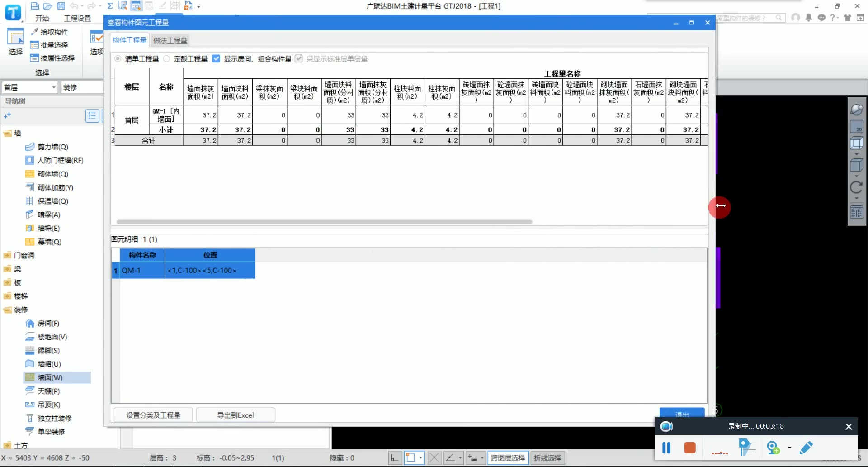Click the Sigma summary calculation icon
The image size is (868, 467).
110,6
